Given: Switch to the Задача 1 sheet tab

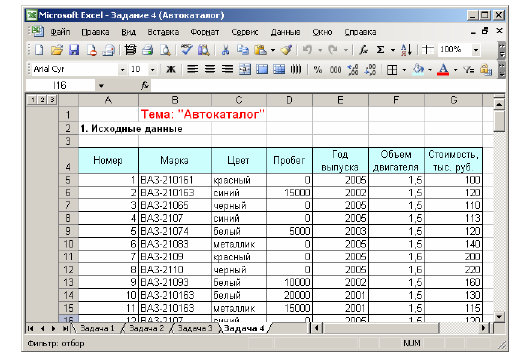Looking at the screenshot, I should (x=97, y=328).
